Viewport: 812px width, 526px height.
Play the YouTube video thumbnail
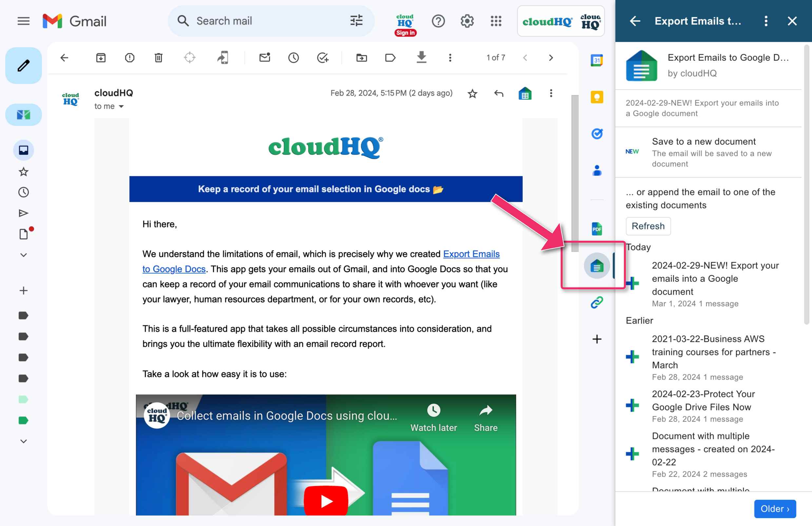click(326, 501)
